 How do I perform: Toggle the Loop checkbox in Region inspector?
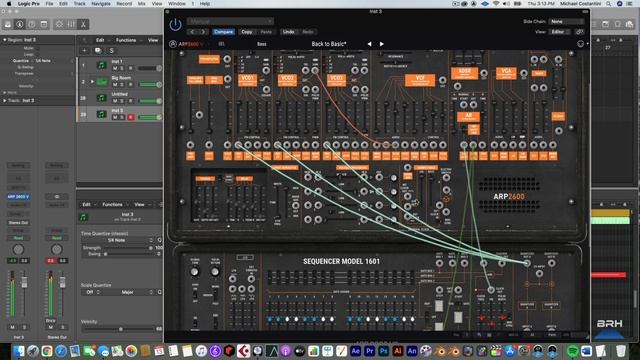point(38,54)
